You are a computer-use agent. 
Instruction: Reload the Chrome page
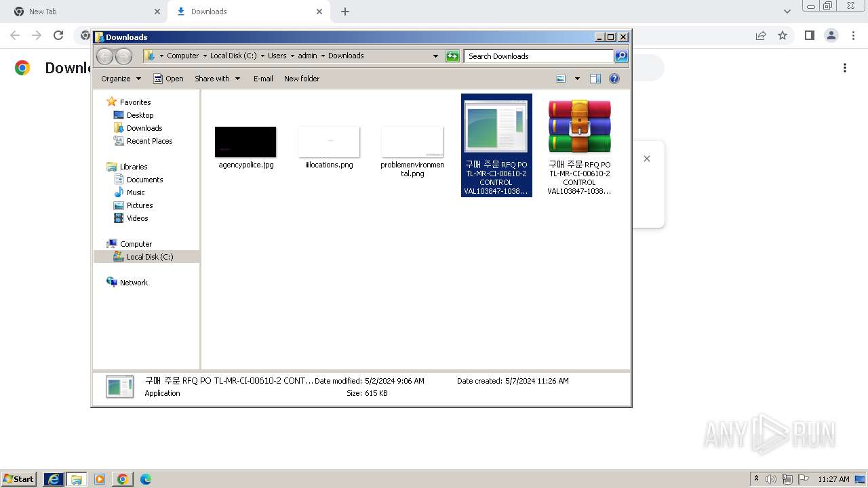pyautogui.click(x=58, y=35)
